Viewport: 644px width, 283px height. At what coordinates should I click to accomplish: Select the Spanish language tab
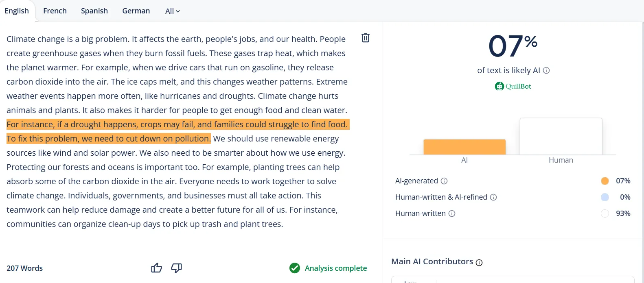(x=94, y=11)
